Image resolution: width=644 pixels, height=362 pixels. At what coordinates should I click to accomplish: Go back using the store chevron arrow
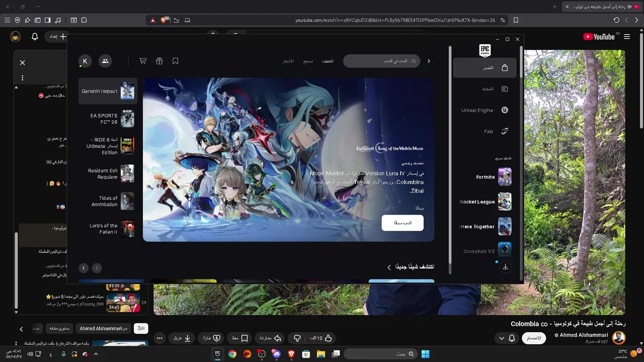tap(429, 61)
